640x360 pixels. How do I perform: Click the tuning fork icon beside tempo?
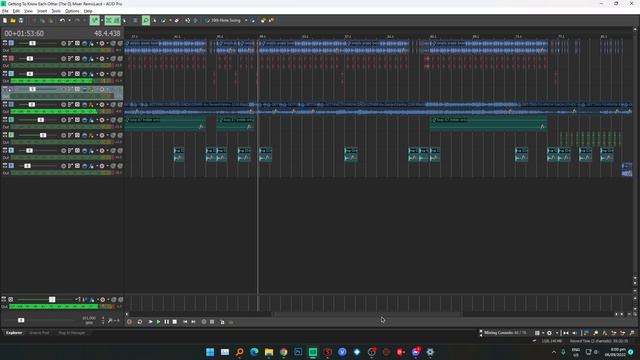(x=110, y=321)
